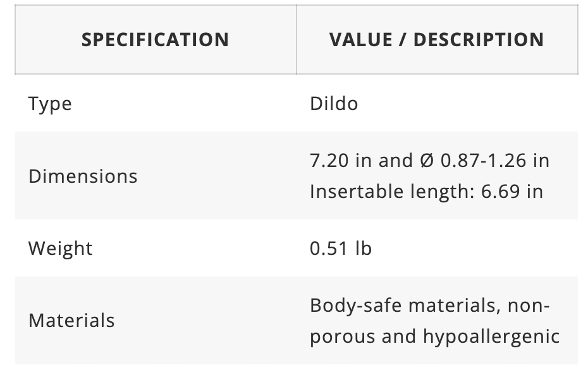This screenshot has width=588, height=377.
Task: Select the Type row label
Action: (x=50, y=104)
